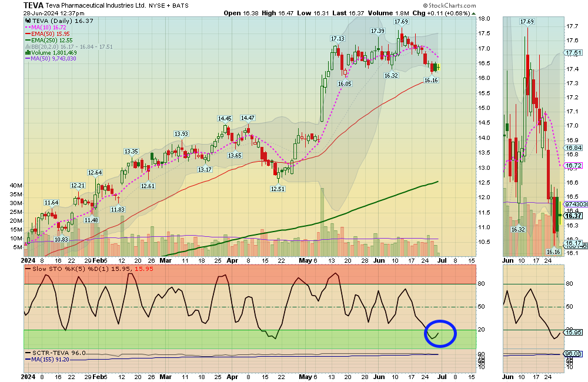This screenshot has width=588, height=382.
Task: Click the TEVA (Daily) 16.37 legend entry
Action: [63, 21]
